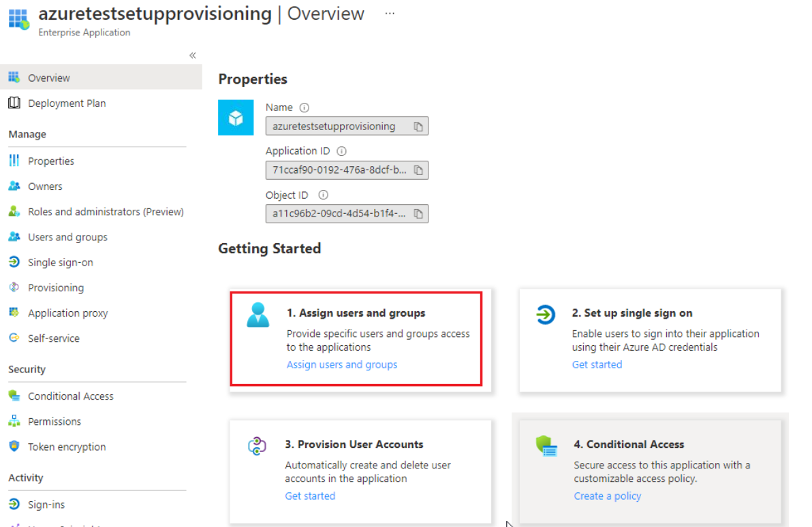Click Get started under single sign on
Image resolution: width=812 pixels, height=527 pixels.
coord(597,364)
